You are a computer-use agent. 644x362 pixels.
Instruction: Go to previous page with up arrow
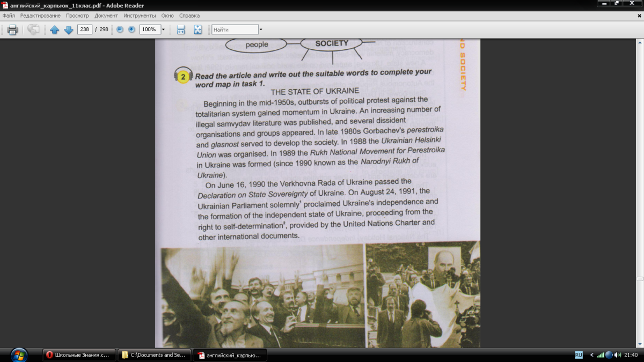point(54,30)
